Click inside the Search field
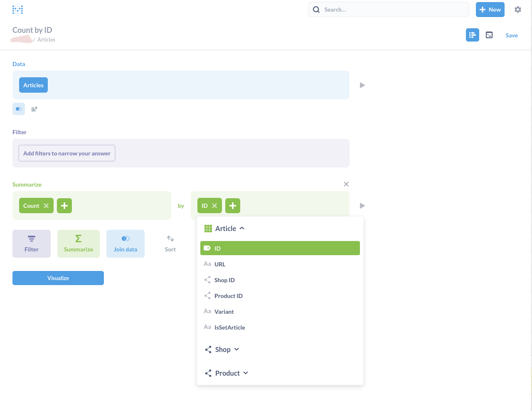Screen dimensions: 532x411 pos(389,9)
